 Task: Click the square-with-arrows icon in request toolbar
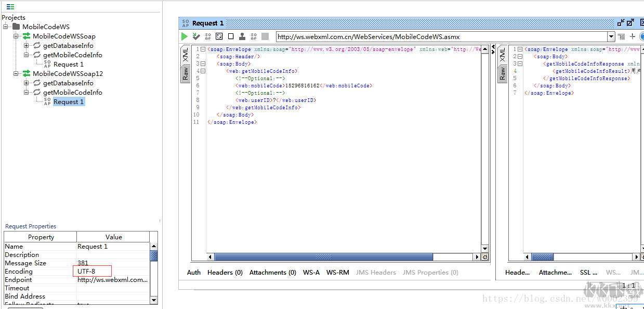[219, 36]
